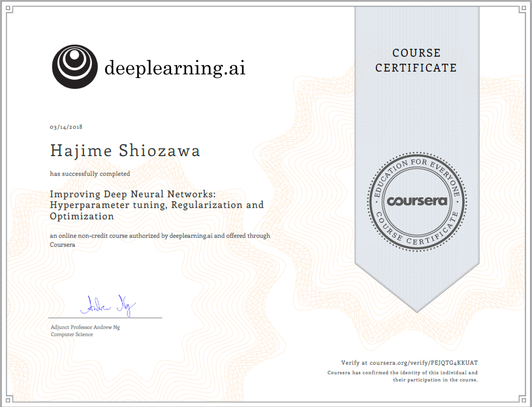Click 'Adjunct Professor Andrew Ng' text
Viewport: 532px width, 407px height.
pos(85,327)
